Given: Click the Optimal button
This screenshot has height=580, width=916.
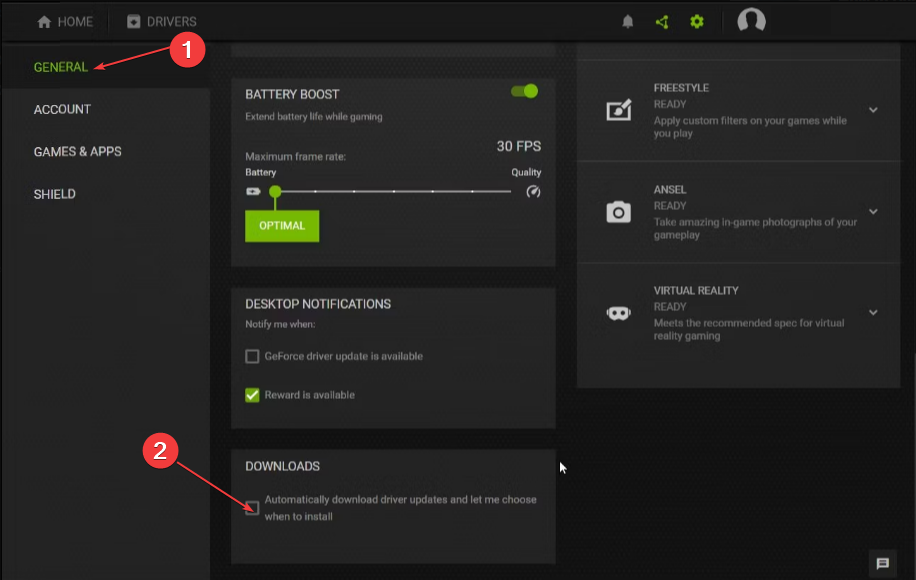Looking at the screenshot, I should [x=282, y=226].
